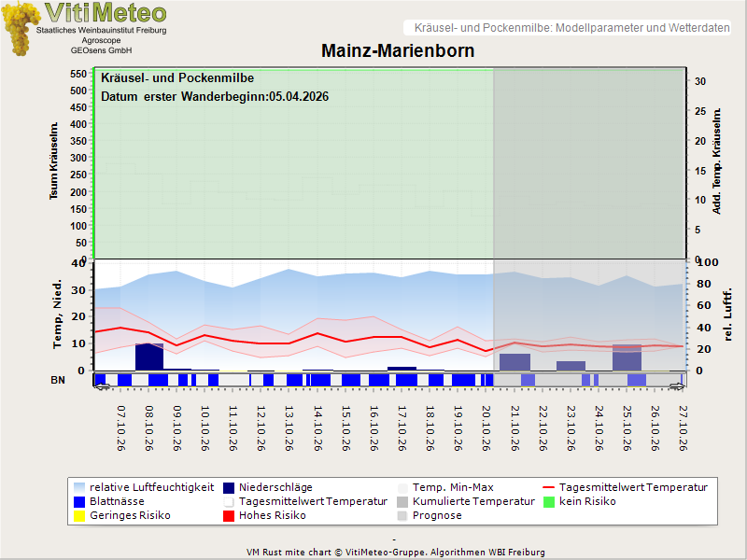Click the 'Add. Temp. Kräuselm.' axis label
Viewport: 747px width, 560px height.
pyautogui.click(x=716, y=161)
